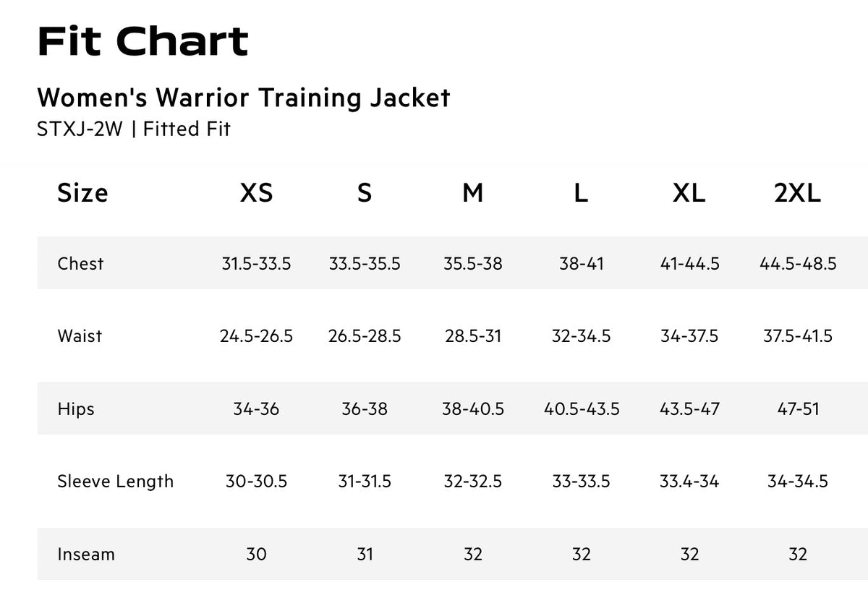This screenshot has width=868, height=616.
Task: Select the Women's Warrior Training Jacket title
Action: (x=244, y=97)
